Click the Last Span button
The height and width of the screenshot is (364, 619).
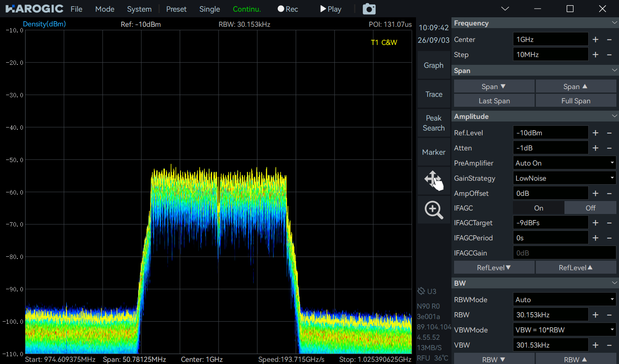[x=494, y=101]
